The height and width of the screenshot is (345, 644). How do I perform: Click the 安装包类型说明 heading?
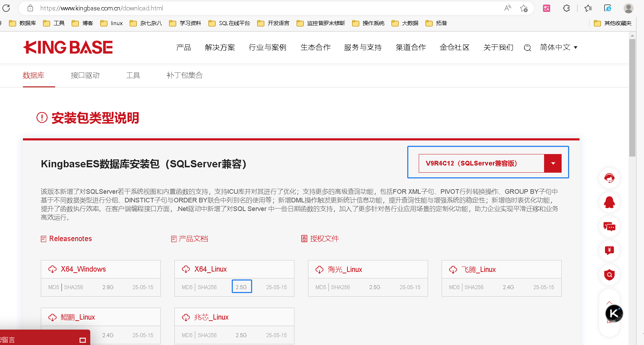coord(95,118)
